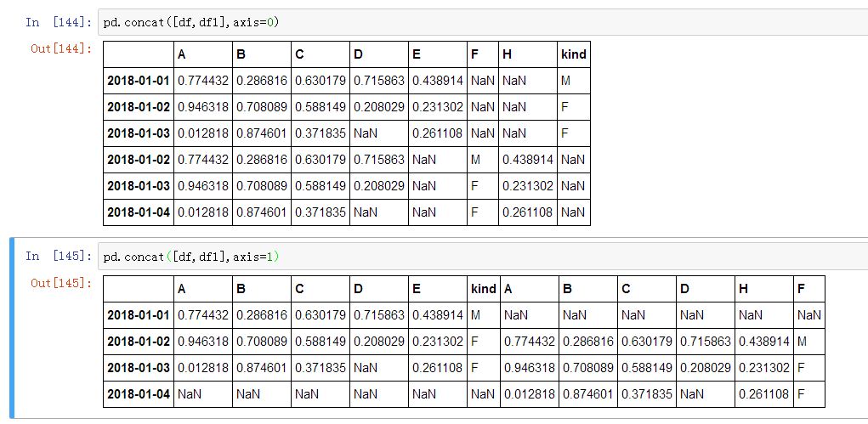Click row index 2018-01-04 in Out[145] table

[139, 394]
